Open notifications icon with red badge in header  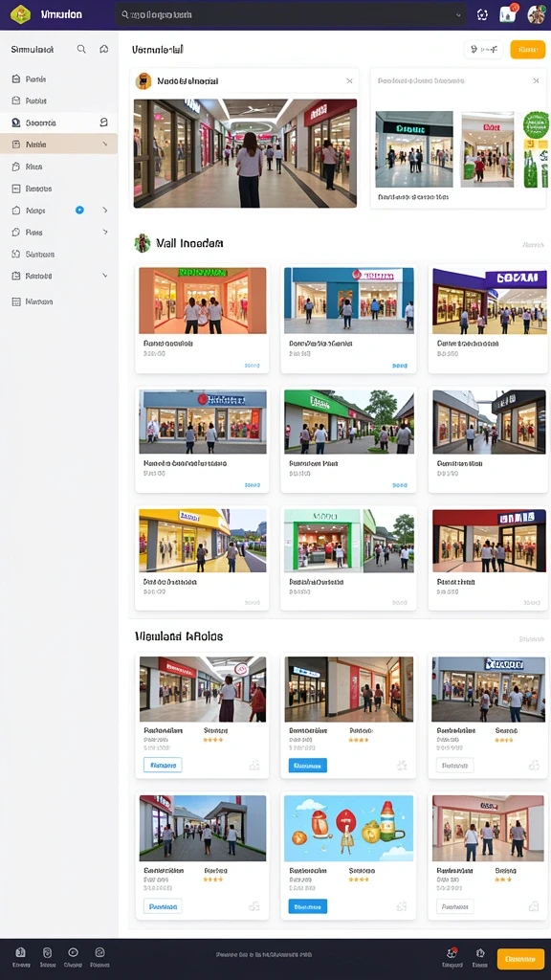coord(509,14)
